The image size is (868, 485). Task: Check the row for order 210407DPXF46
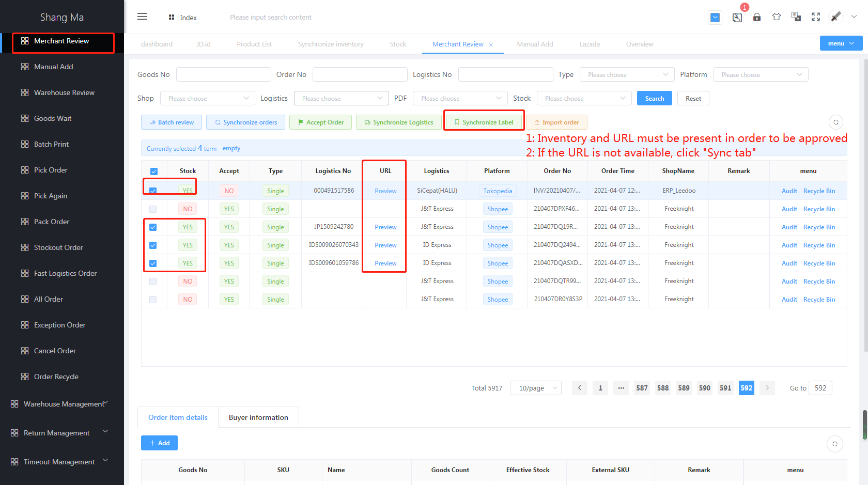click(x=153, y=209)
